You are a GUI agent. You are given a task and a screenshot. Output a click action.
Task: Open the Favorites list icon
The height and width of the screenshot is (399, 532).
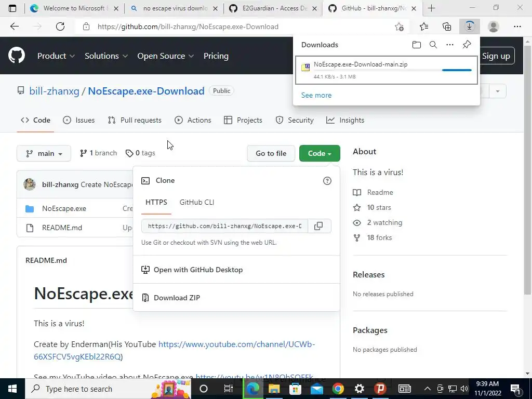click(424, 26)
